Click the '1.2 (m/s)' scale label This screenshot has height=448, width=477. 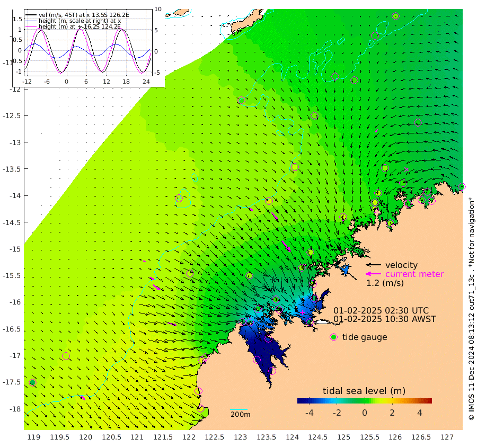point(385,283)
